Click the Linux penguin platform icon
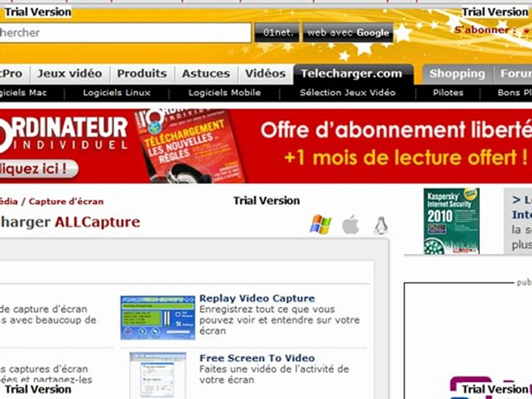This screenshot has width=532, height=399. pyautogui.click(x=381, y=226)
